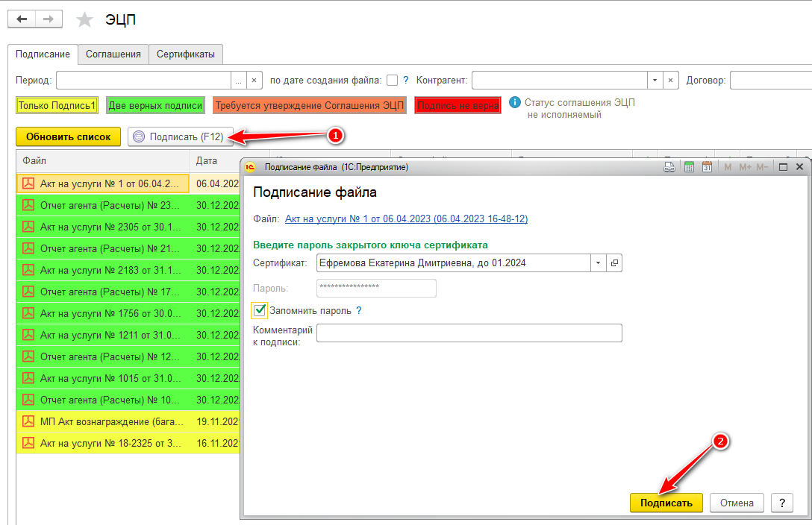
Task: Clear the Период field with x button
Action: pyautogui.click(x=254, y=81)
